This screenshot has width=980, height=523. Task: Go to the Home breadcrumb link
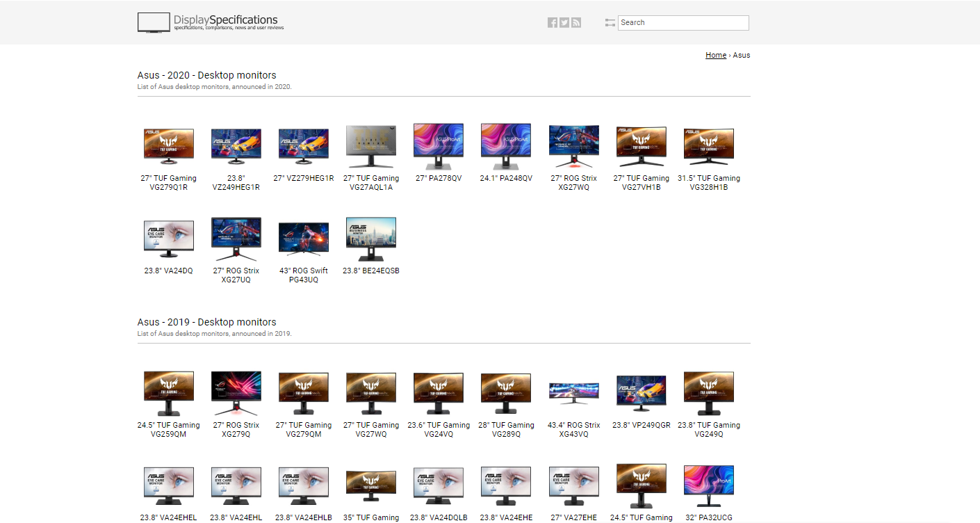point(716,55)
